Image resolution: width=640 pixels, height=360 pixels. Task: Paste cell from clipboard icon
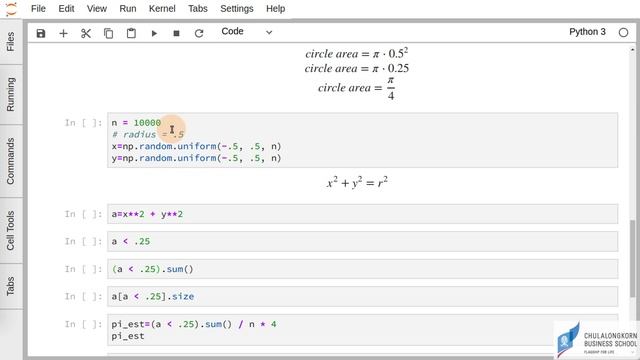pos(131,33)
